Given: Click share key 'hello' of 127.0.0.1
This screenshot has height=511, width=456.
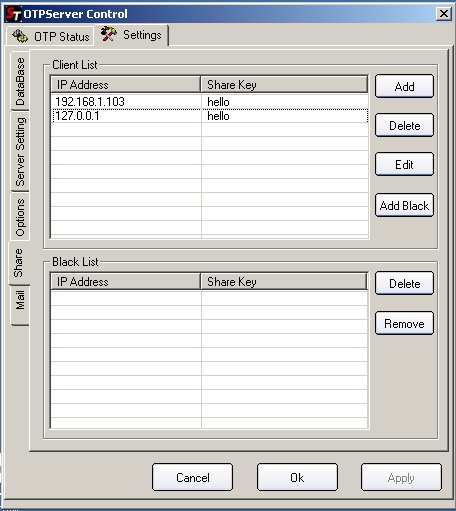Looking at the screenshot, I should click(218, 116).
